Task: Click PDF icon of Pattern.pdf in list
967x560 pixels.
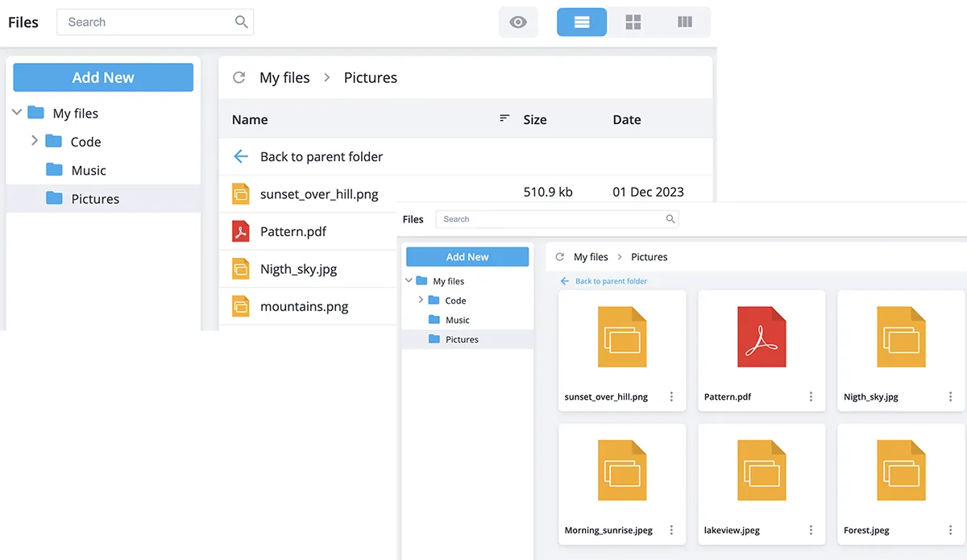Action: [241, 231]
